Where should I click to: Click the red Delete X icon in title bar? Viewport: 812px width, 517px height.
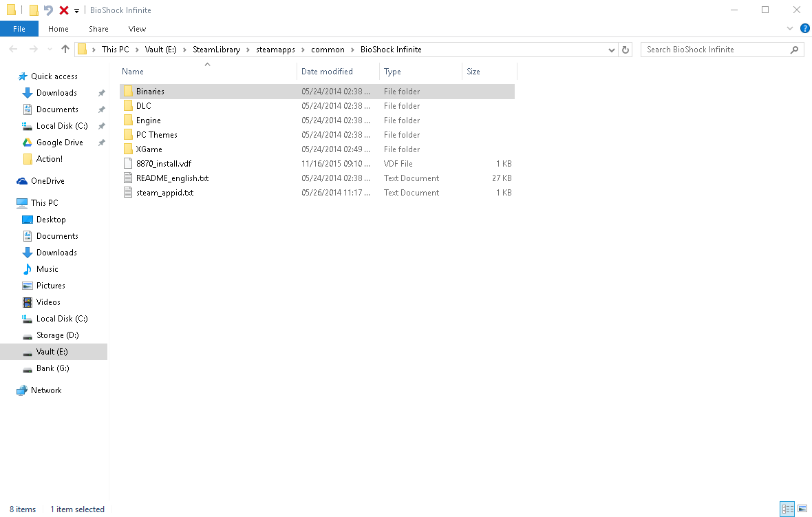point(64,10)
